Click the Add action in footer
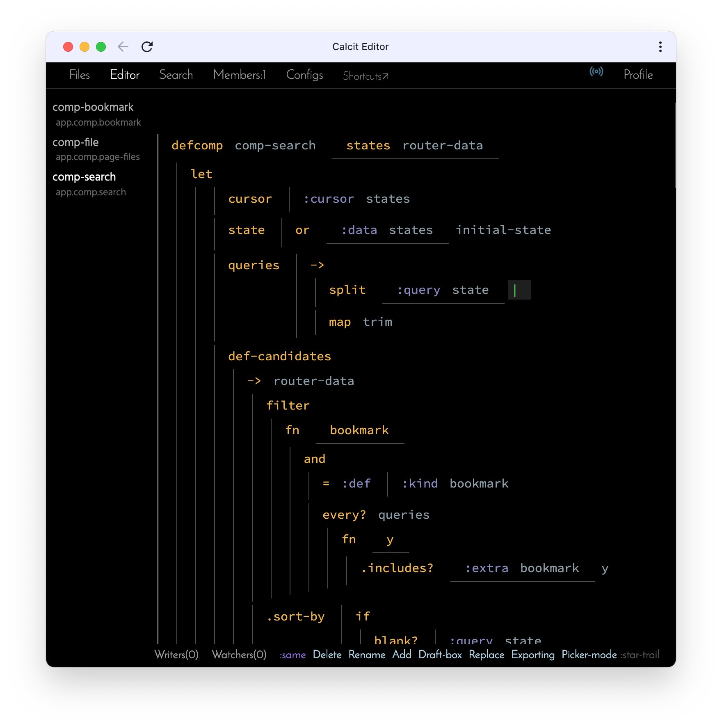The width and height of the screenshot is (722, 728). (x=402, y=655)
